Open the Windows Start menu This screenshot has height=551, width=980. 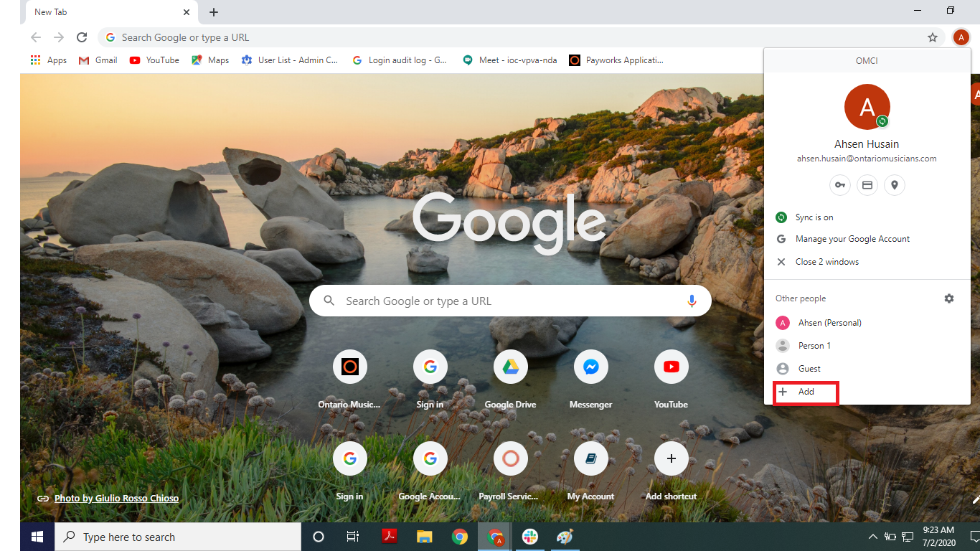[x=37, y=537]
